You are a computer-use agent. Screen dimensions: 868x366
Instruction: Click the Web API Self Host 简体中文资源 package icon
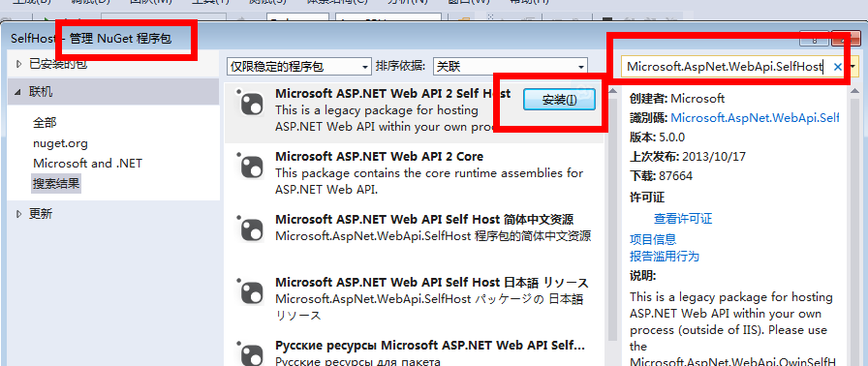(x=250, y=228)
